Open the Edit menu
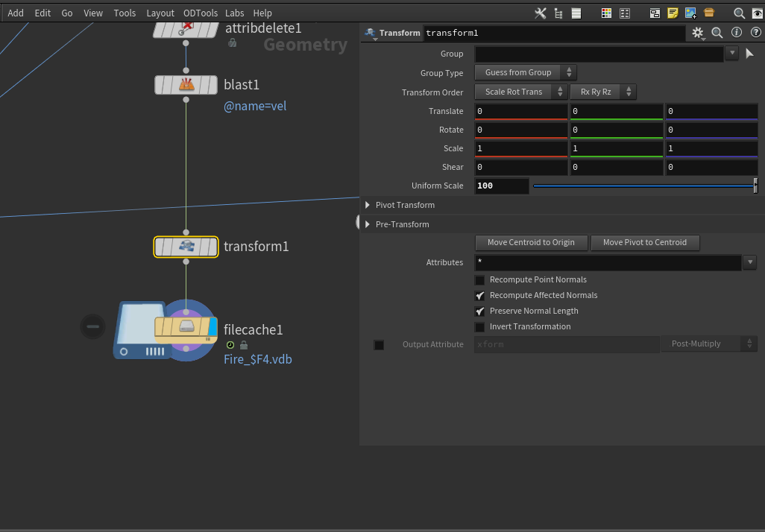Viewport: 765px width, 532px height. [42, 13]
